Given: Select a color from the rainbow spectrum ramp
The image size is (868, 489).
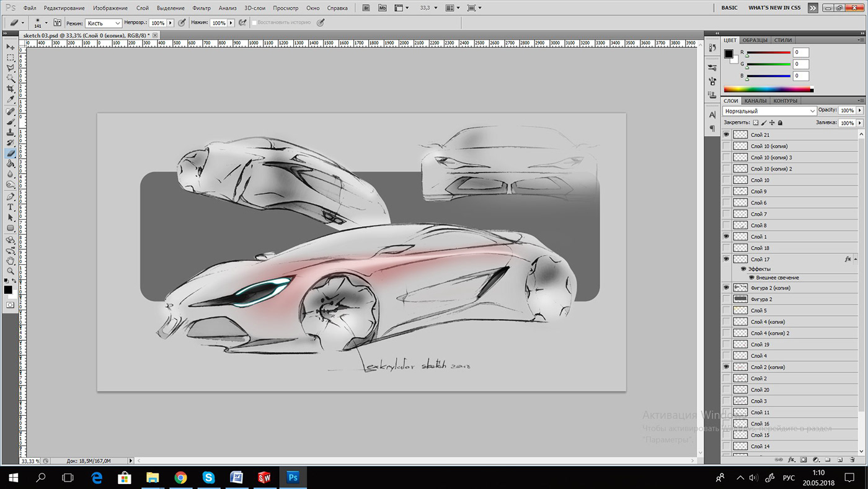Looking at the screenshot, I should tap(768, 89).
